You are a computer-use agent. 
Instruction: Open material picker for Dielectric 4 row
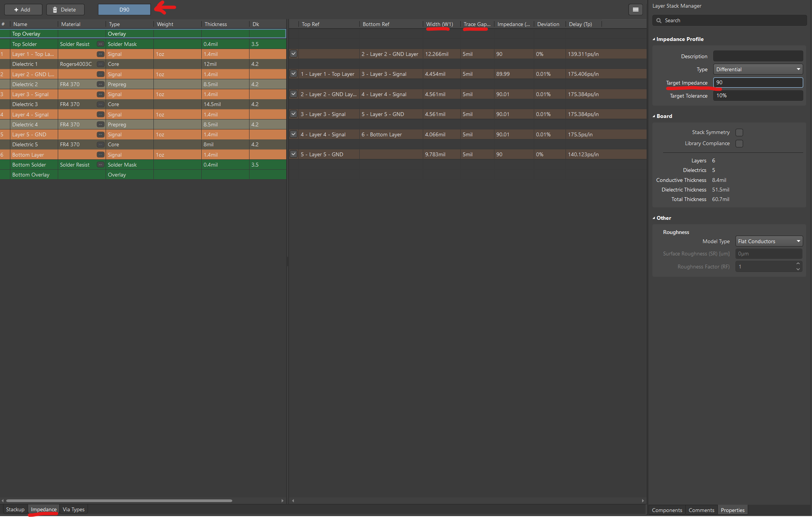pos(101,124)
